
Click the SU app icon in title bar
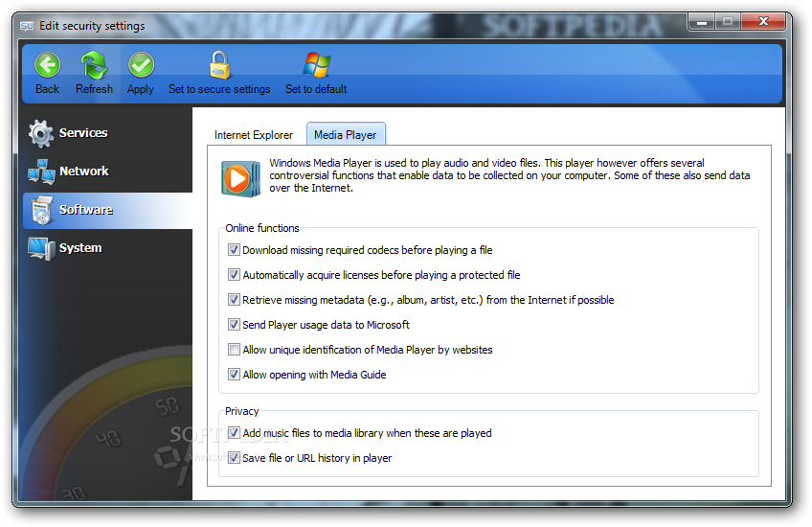tap(27, 26)
